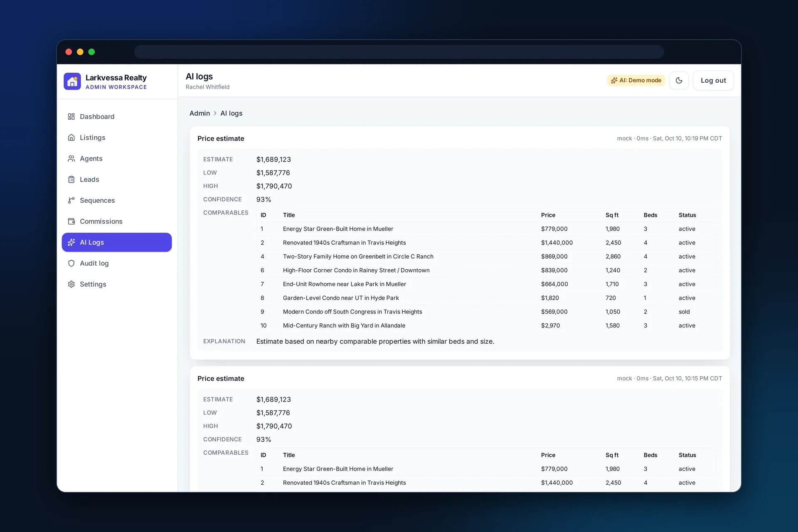The width and height of the screenshot is (798, 532).
Task: Click the Sequences branch icon in sidebar
Action: click(71, 200)
